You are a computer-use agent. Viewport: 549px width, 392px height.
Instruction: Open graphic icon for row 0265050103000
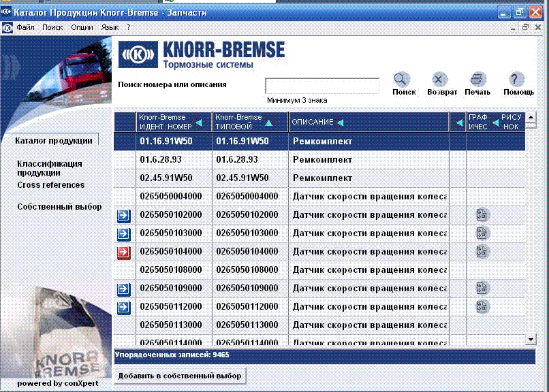[x=482, y=233]
